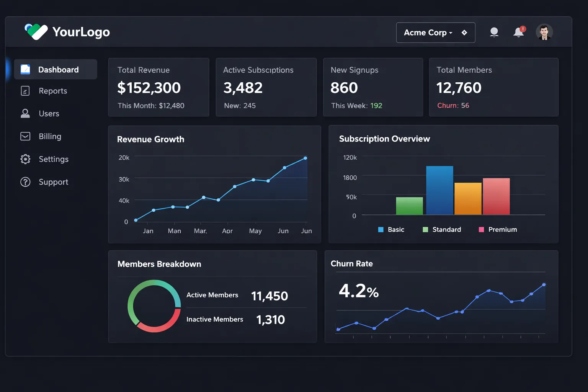This screenshot has height=392, width=588.
Task: Toggle the Premium legend entry
Action: coord(498,230)
